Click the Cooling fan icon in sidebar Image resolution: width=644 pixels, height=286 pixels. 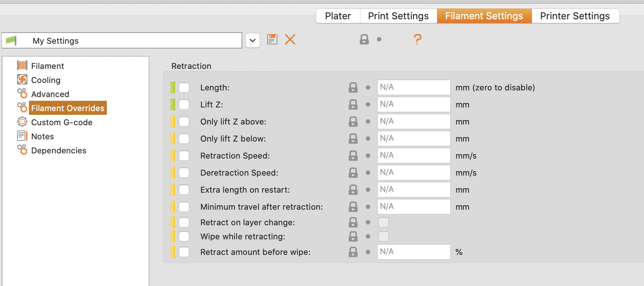[x=22, y=80]
